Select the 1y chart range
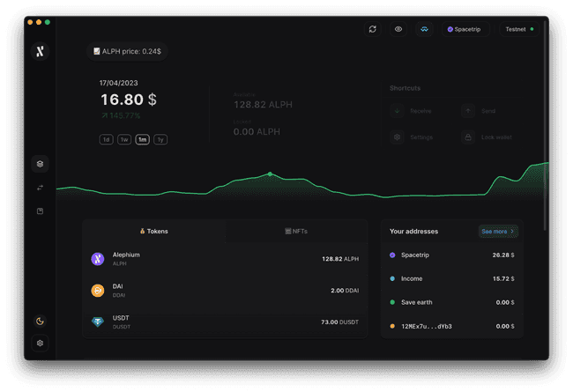This screenshot has height=392, width=573. pyautogui.click(x=160, y=139)
